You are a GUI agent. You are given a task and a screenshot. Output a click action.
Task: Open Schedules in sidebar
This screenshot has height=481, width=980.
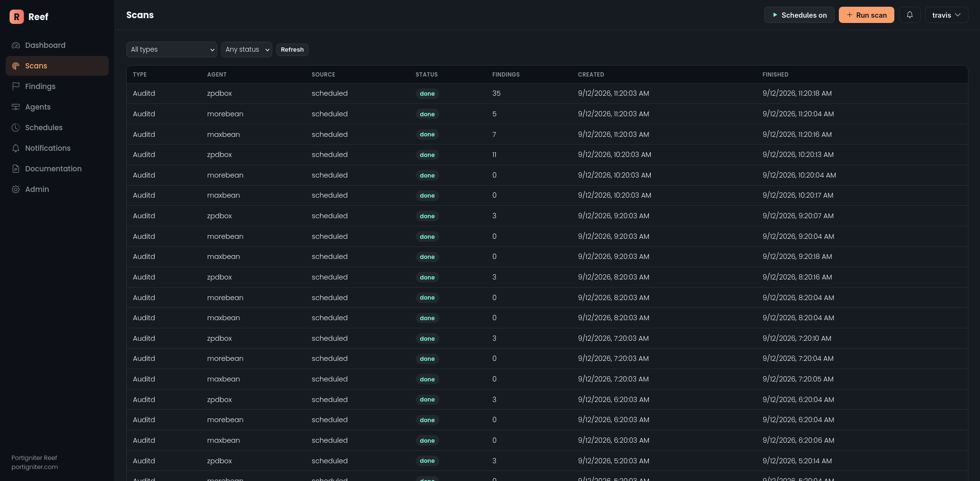click(57, 128)
